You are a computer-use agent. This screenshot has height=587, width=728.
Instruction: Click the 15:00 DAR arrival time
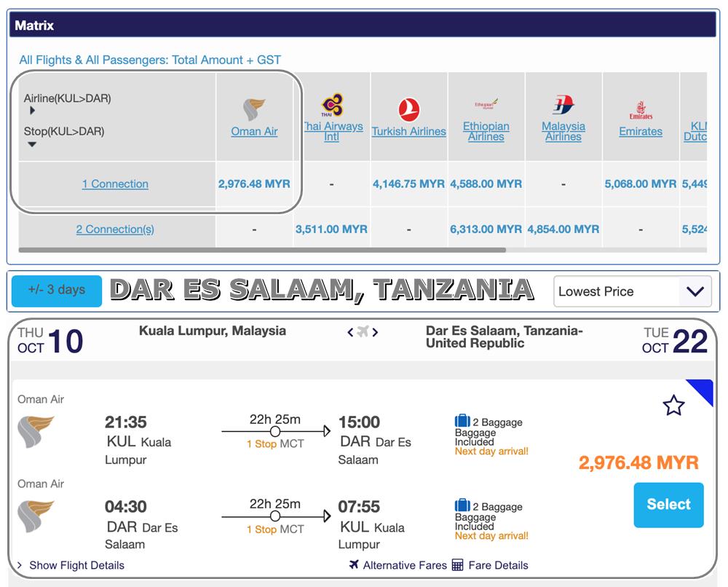(359, 422)
